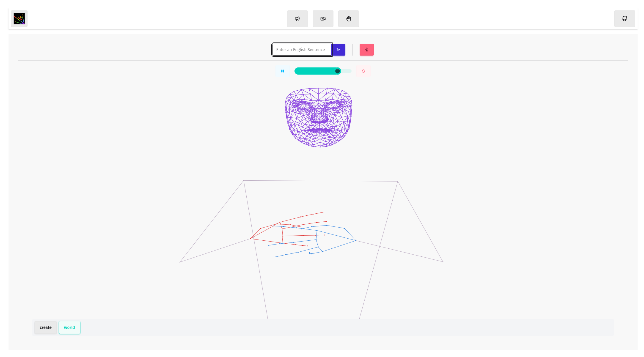644x357 pixels.
Task: Click the dark playback slider handle
Action: coord(337,71)
